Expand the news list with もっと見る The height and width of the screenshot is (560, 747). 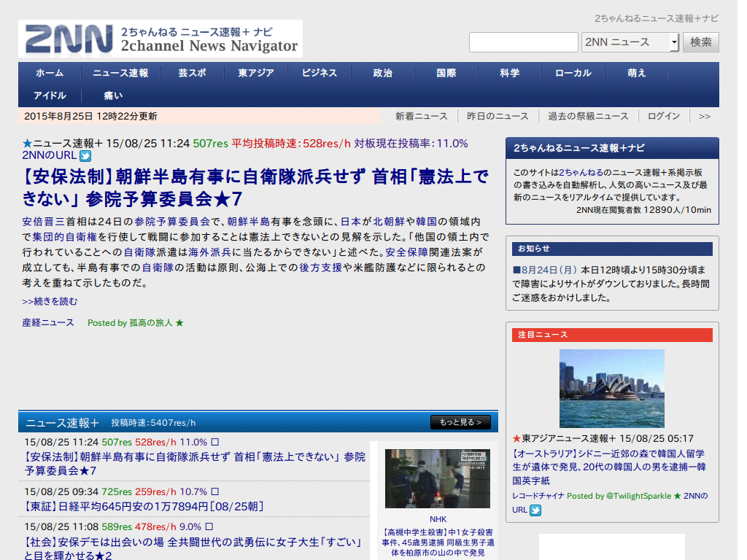(460, 422)
